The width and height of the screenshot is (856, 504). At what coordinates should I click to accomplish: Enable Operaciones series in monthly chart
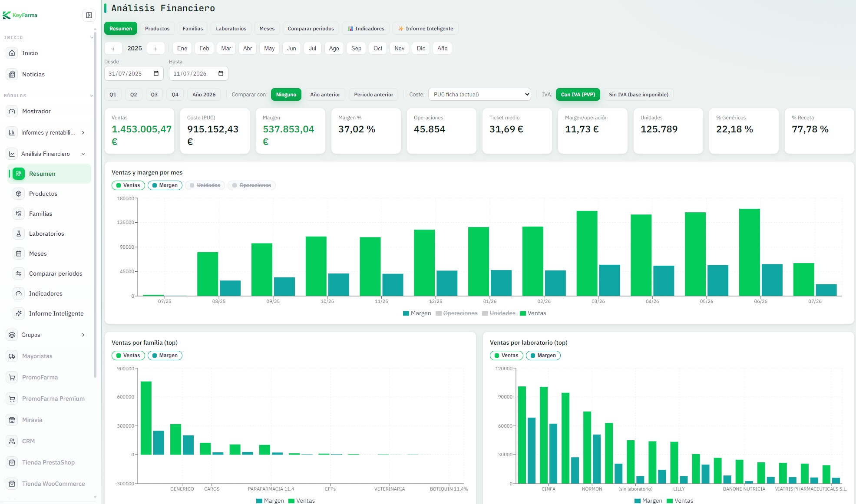pos(251,185)
